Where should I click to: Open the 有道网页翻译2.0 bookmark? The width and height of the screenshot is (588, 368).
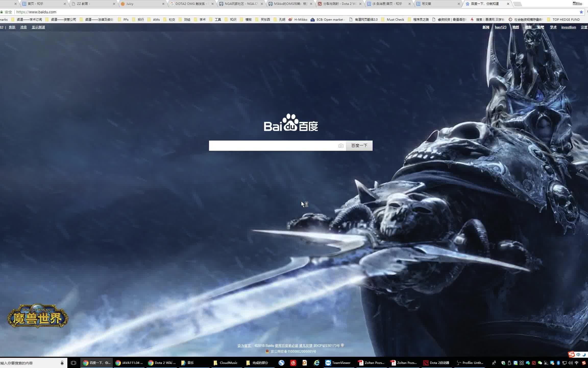point(363,19)
